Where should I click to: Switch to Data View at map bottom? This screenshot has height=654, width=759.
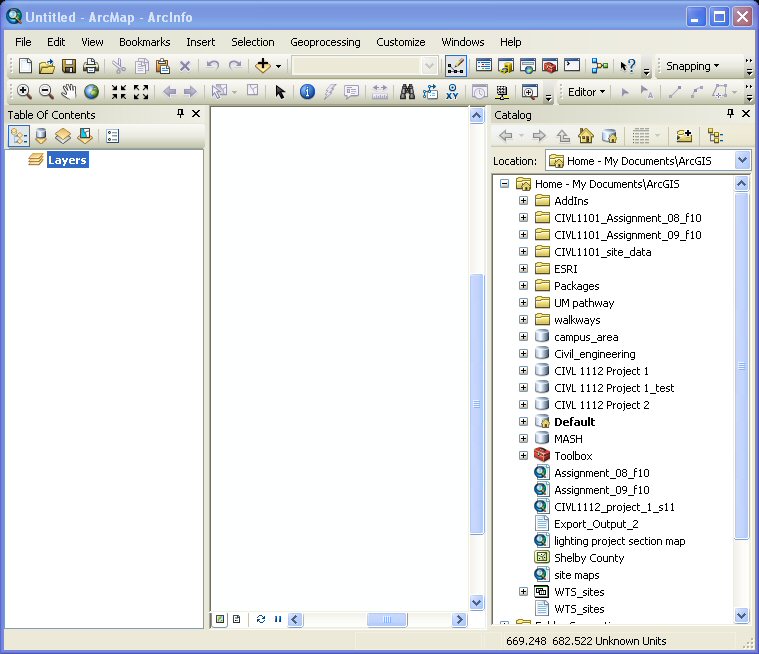pyautogui.click(x=220, y=619)
